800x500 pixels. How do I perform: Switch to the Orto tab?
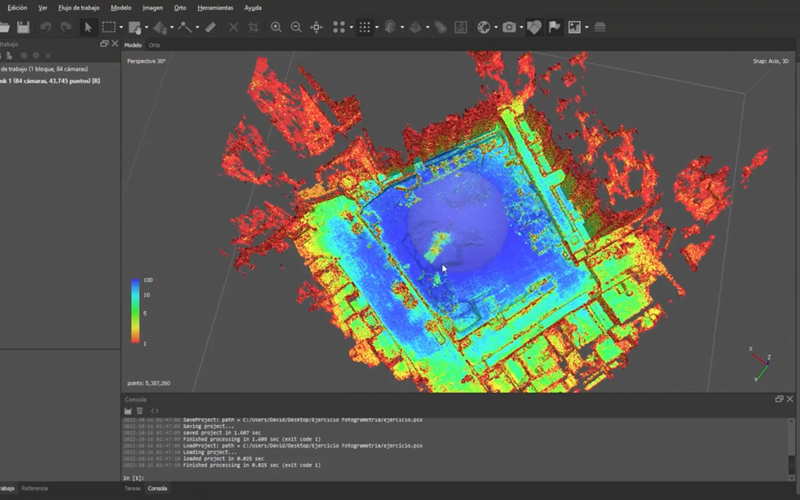coord(155,45)
